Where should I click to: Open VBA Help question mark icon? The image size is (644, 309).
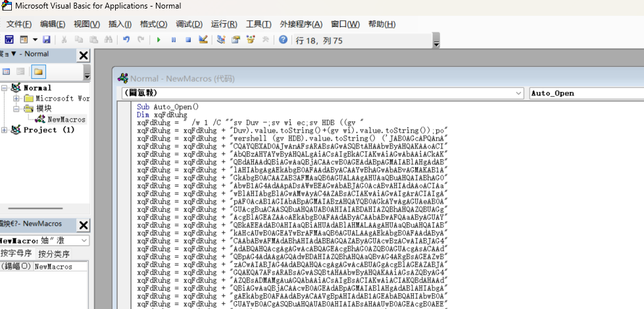pyautogui.click(x=283, y=40)
